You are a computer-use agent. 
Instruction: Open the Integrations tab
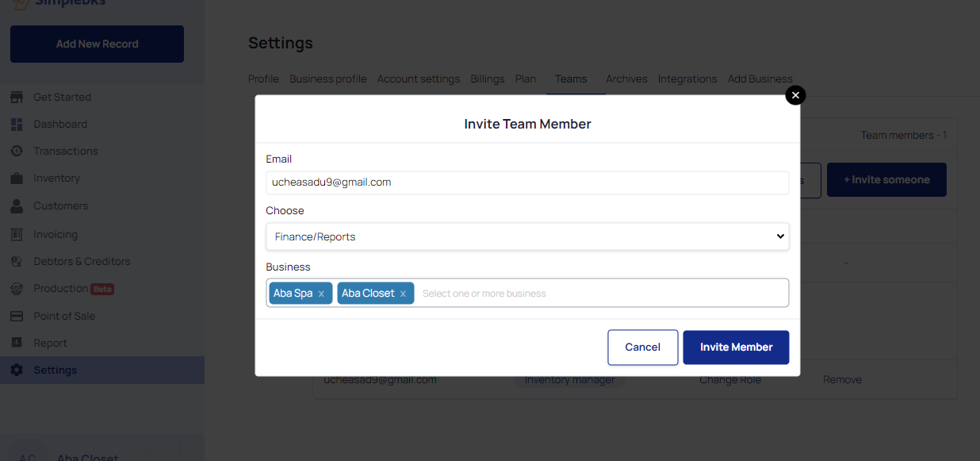[687, 79]
